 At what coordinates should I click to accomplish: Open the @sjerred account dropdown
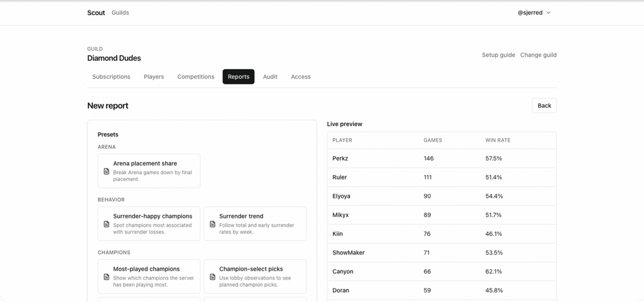534,13
